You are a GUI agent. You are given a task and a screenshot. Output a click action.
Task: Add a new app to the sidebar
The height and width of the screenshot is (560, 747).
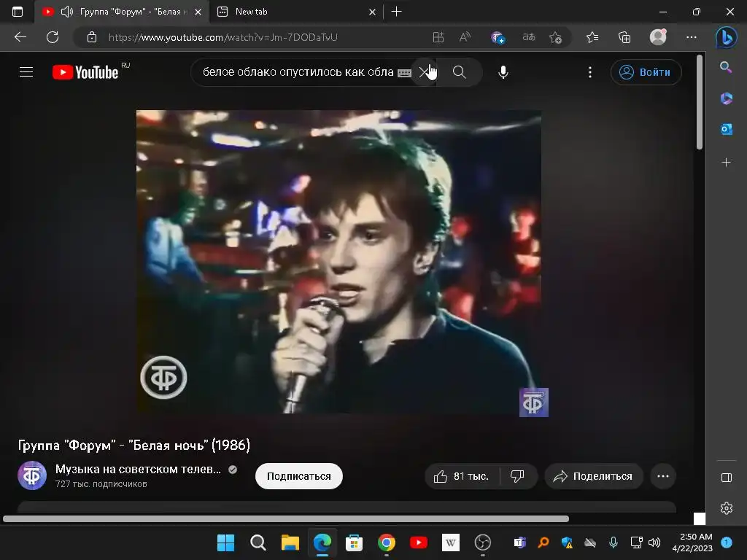coord(726,163)
